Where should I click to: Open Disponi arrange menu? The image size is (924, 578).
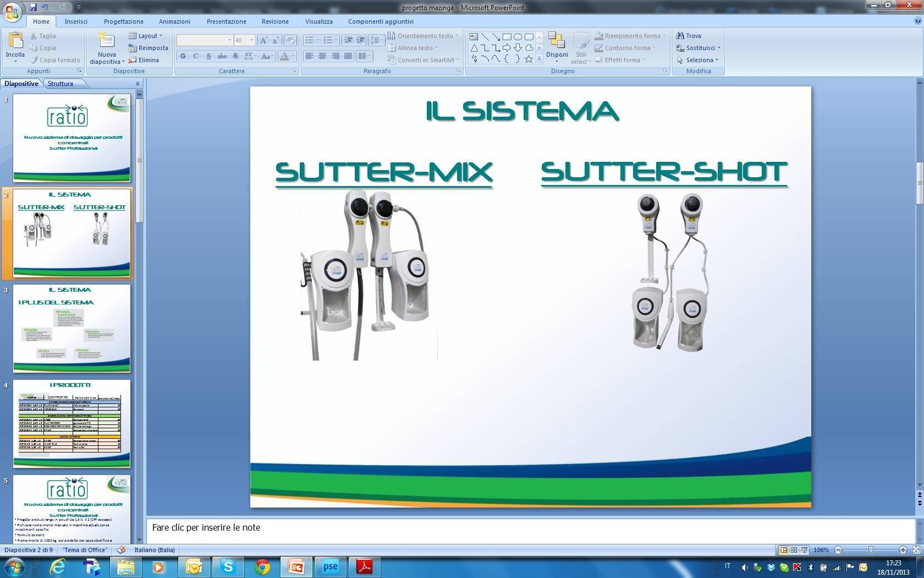[x=557, y=47]
